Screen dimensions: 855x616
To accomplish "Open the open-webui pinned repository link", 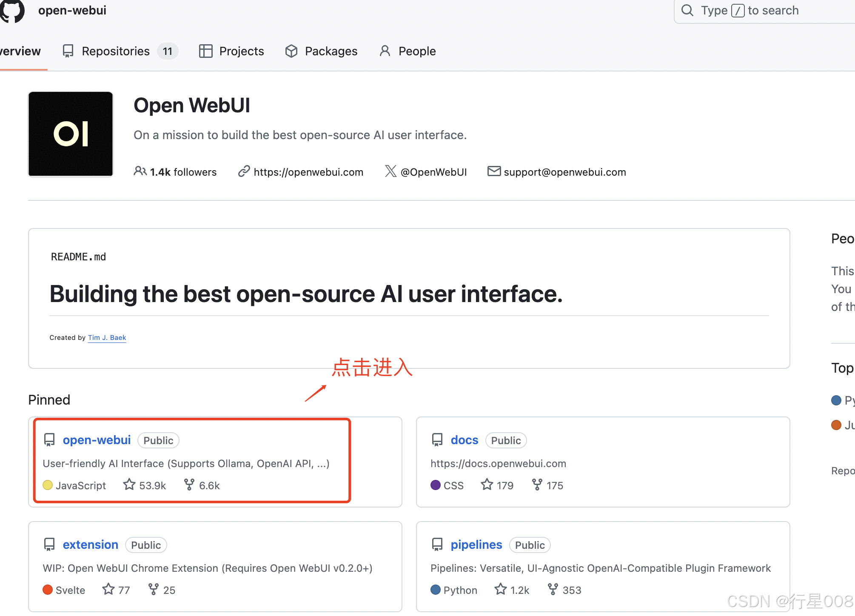I will (97, 440).
